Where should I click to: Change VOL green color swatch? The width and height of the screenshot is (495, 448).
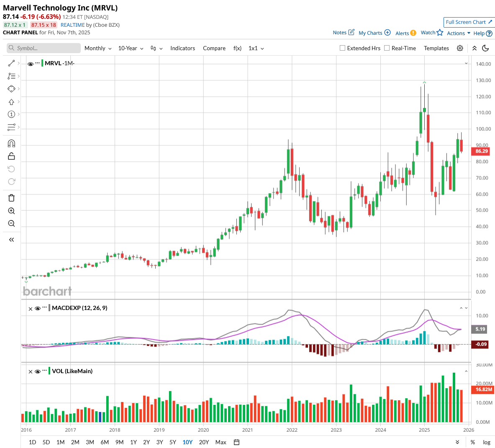(x=49, y=371)
